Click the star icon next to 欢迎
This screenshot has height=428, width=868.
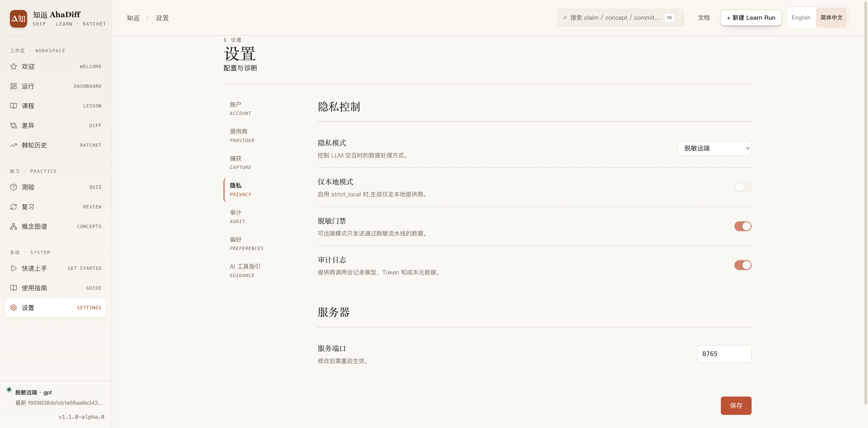(14, 67)
